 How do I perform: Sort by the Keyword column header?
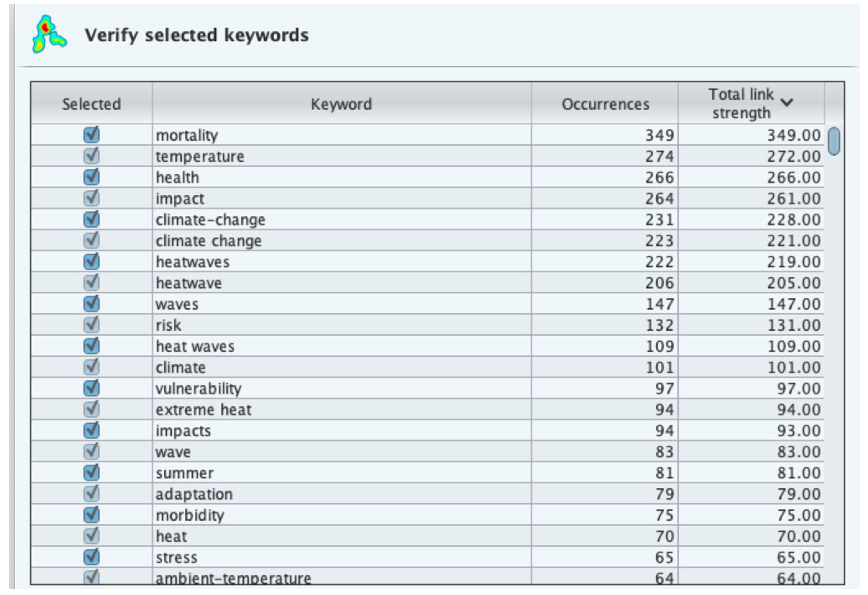[x=341, y=104]
